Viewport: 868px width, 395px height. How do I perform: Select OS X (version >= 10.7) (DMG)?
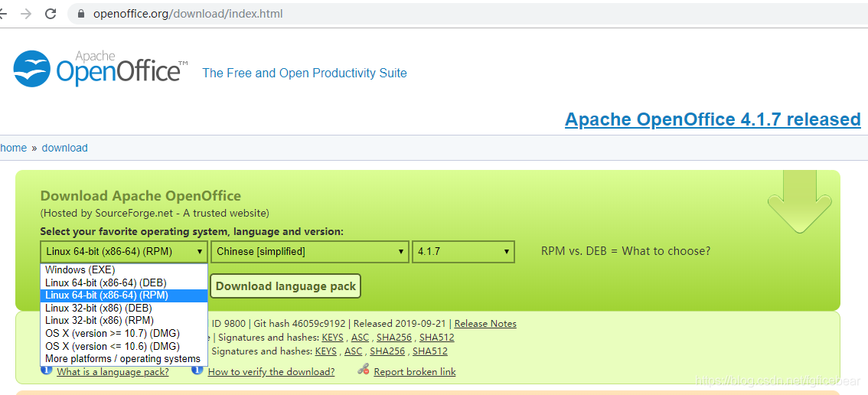click(x=124, y=333)
